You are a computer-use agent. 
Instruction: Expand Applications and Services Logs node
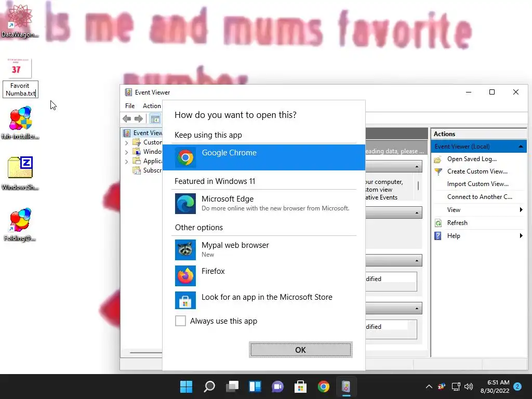click(x=127, y=162)
